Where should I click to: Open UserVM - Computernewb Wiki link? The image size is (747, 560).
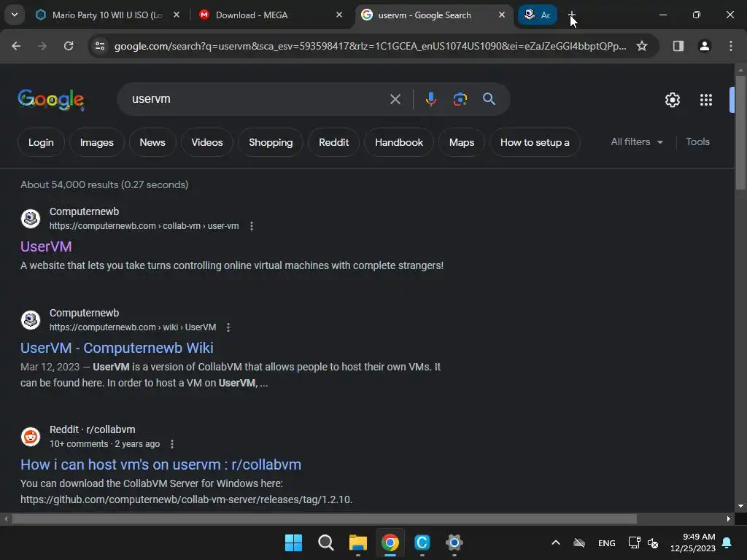pos(117,348)
